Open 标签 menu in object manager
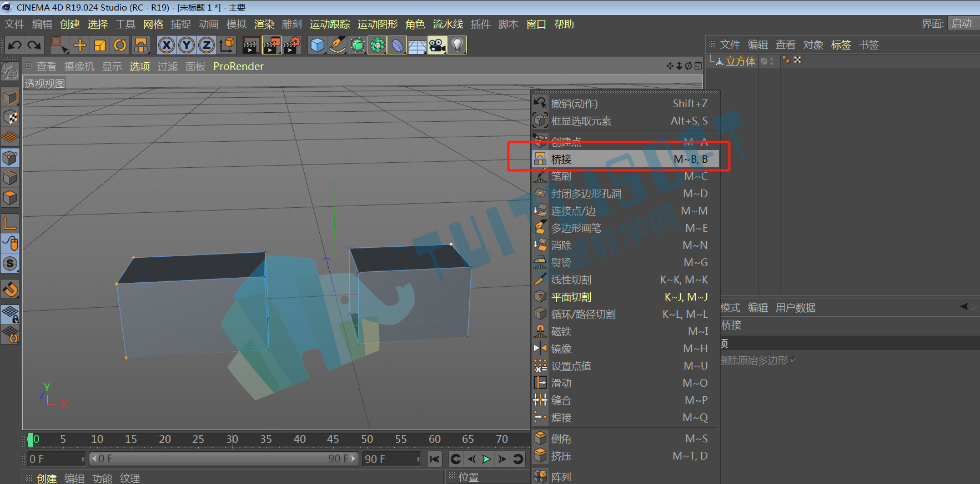The width and height of the screenshot is (980, 484). (841, 45)
